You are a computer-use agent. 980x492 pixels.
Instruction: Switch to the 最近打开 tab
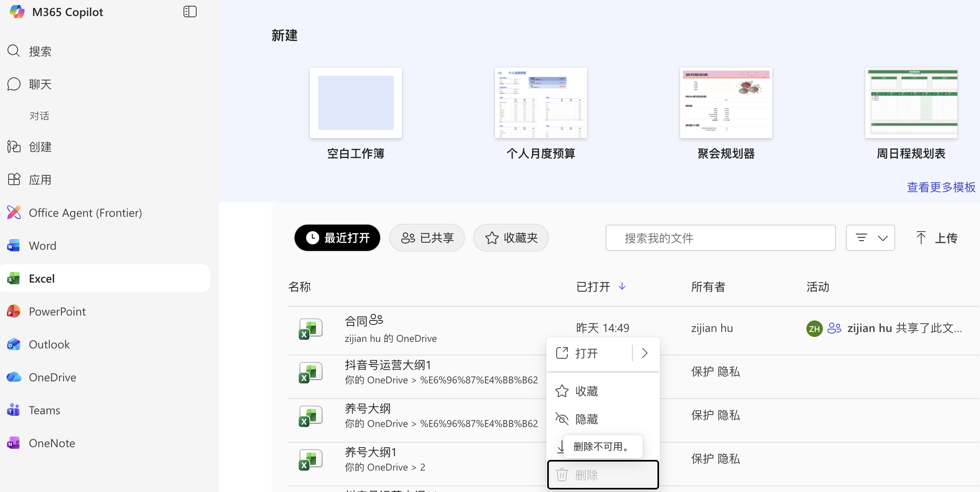click(337, 238)
